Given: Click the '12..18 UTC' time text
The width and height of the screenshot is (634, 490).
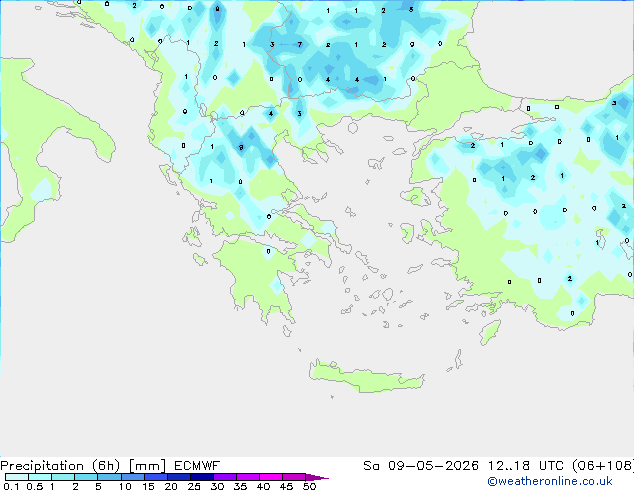Looking at the screenshot, I should point(526,466).
